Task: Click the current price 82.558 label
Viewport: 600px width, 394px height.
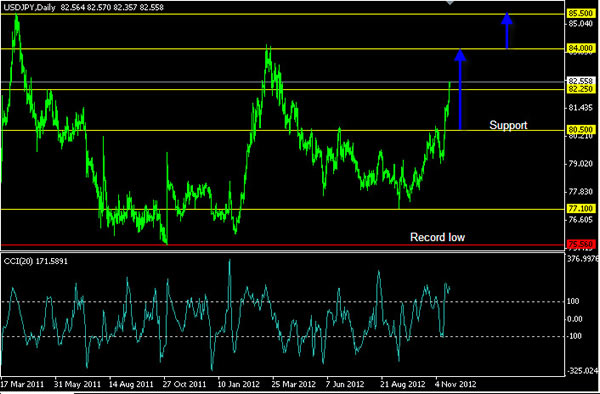Action: pyautogui.click(x=581, y=81)
